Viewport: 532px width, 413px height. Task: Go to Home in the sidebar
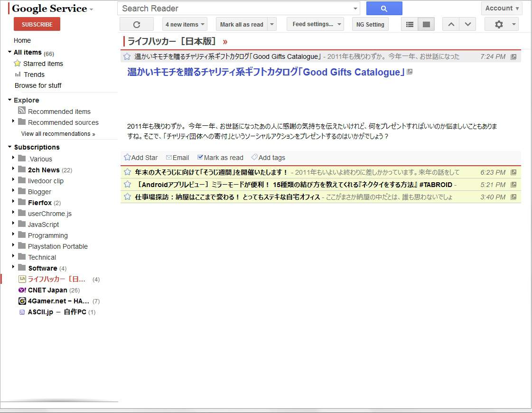coord(22,40)
